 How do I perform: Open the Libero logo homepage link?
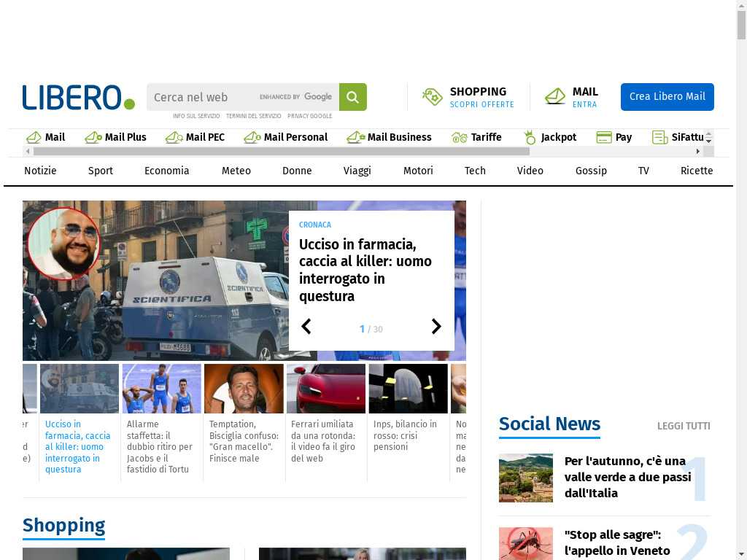click(79, 97)
